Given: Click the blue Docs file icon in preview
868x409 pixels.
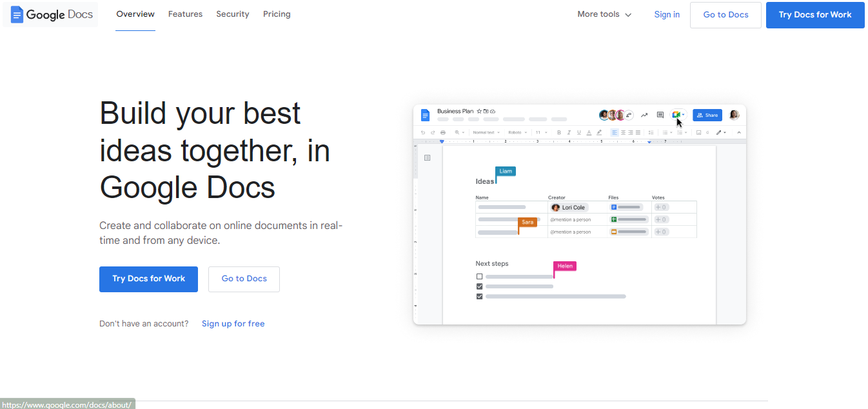Looking at the screenshot, I should coord(425,115).
